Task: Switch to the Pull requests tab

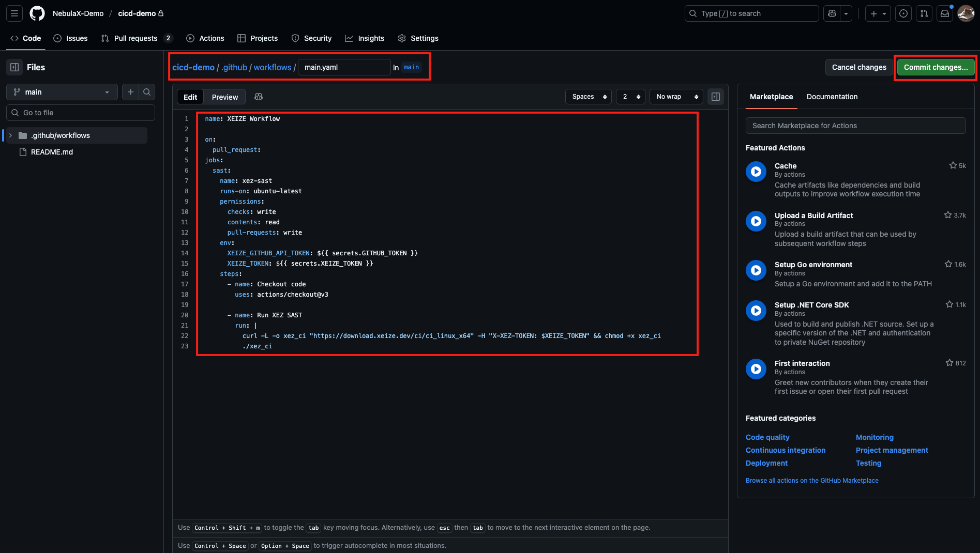Action: tap(137, 38)
